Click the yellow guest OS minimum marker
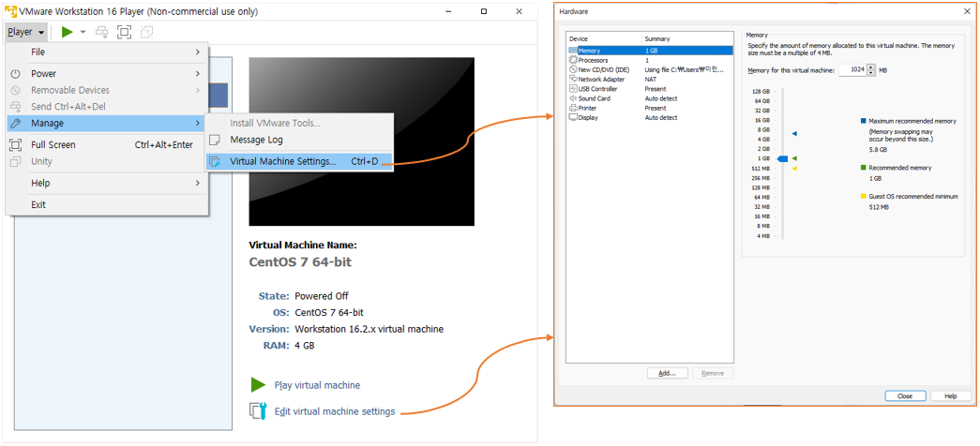 [x=794, y=169]
